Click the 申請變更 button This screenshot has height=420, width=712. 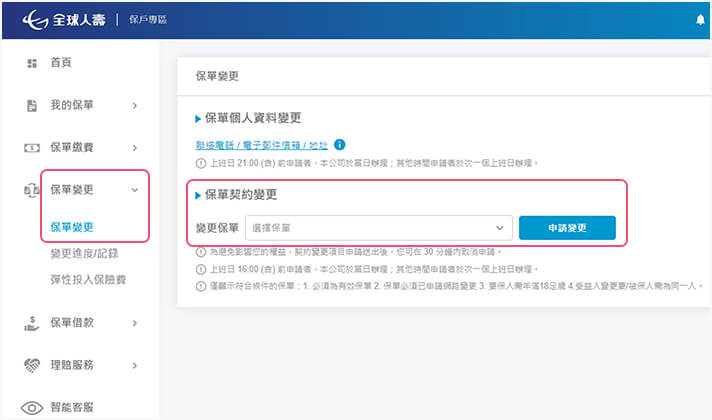567,228
